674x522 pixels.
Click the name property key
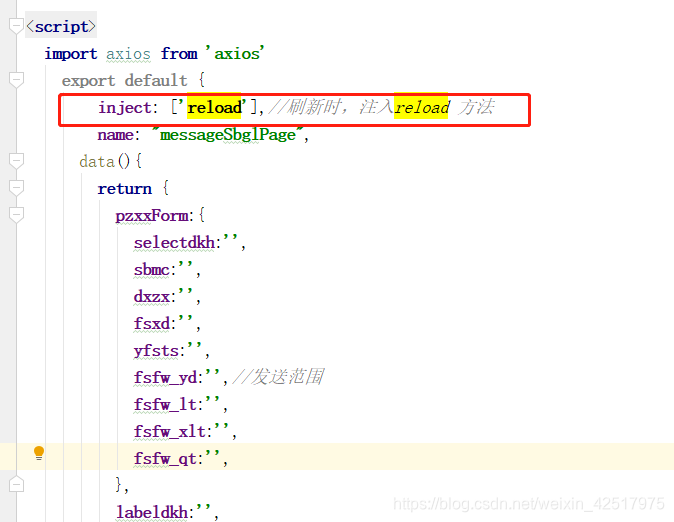tap(115, 135)
